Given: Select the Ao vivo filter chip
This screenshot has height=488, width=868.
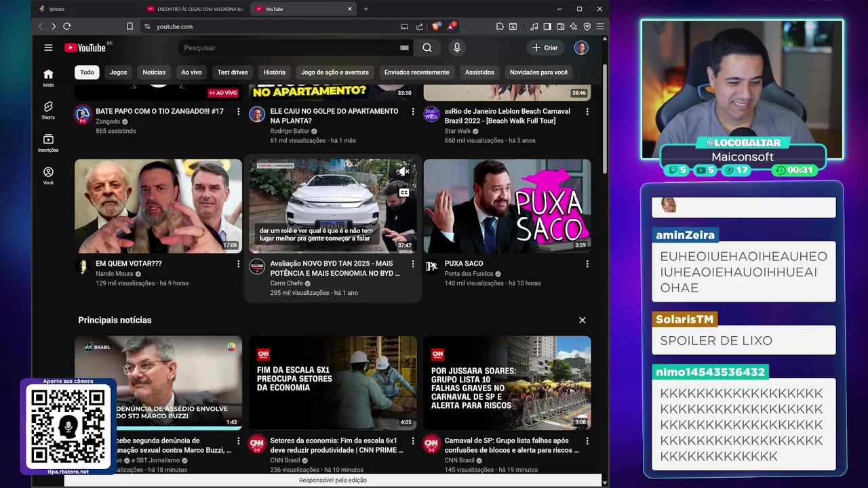Looking at the screenshot, I should (191, 72).
